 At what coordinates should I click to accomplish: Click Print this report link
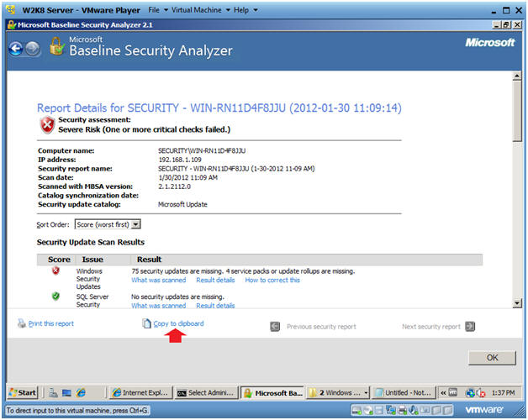(50, 323)
